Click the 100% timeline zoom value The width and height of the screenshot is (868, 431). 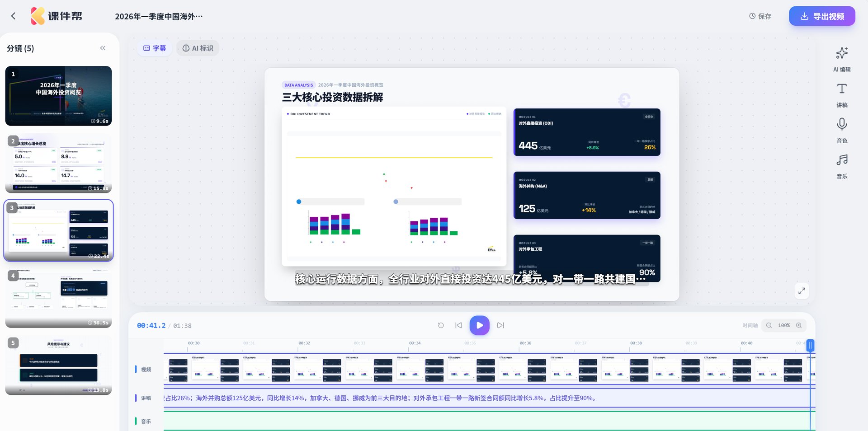pos(784,325)
